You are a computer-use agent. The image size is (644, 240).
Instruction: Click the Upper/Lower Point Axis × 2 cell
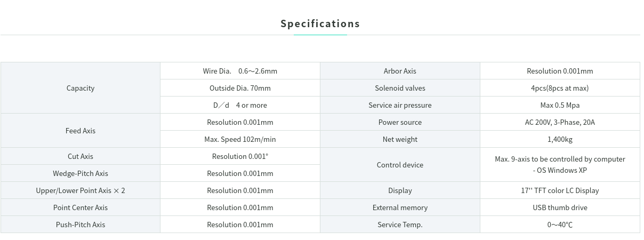tap(80, 190)
